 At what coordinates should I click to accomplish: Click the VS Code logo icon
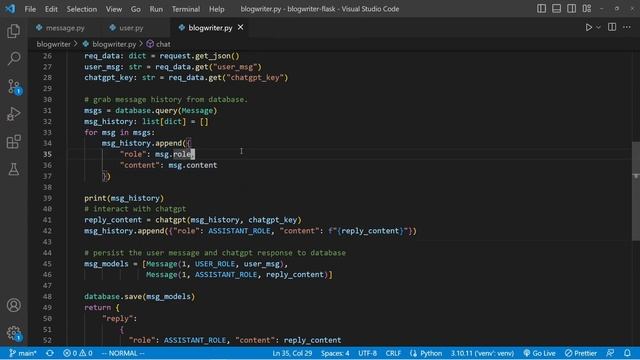(10, 9)
